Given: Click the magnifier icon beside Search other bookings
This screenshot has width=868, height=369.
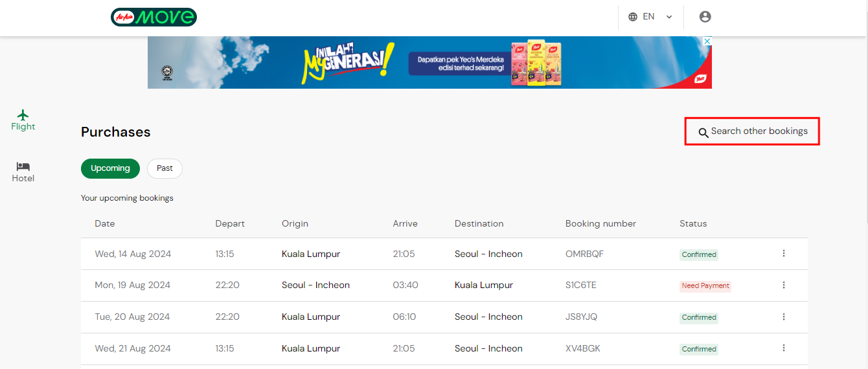Looking at the screenshot, I should coord(703,133).
